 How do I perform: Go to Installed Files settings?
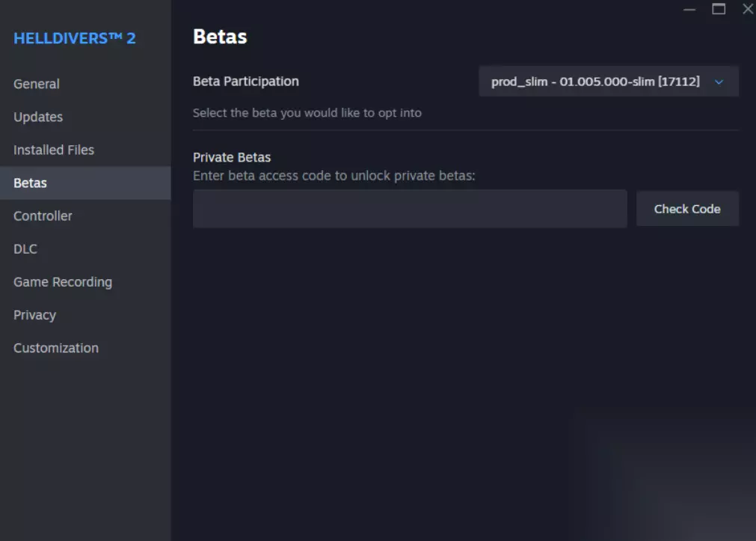[54, 150]
